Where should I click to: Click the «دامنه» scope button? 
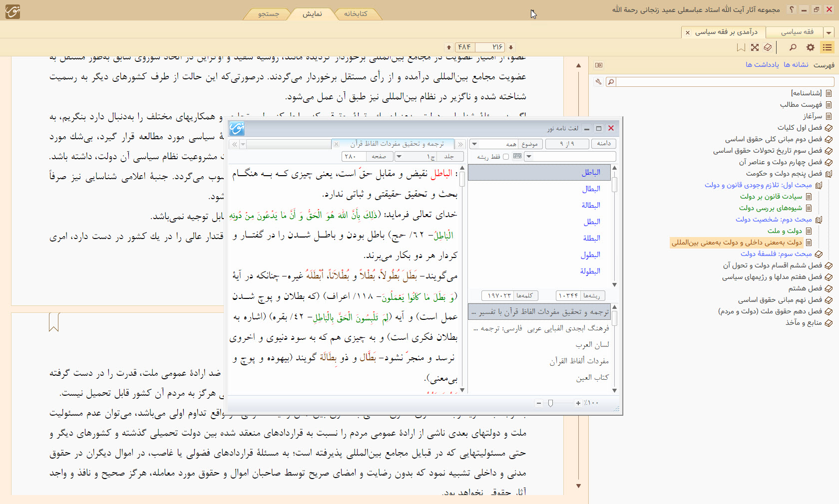[x=603, y=144]
